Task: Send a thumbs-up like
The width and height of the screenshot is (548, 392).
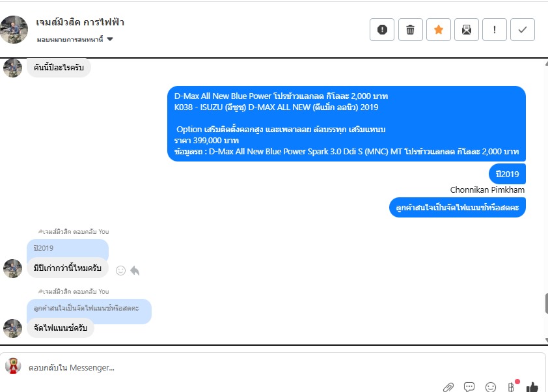Action: (532, 387)
